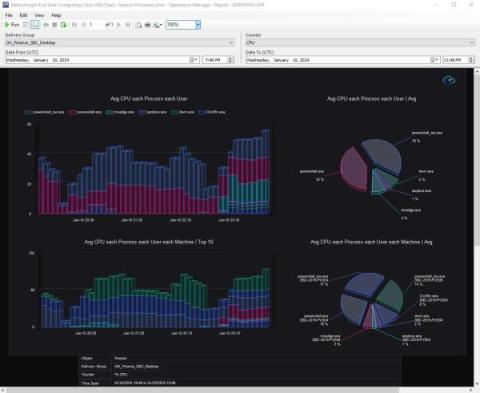Open the Edit menu
The image size is (480, 393).
pos(23,15)
